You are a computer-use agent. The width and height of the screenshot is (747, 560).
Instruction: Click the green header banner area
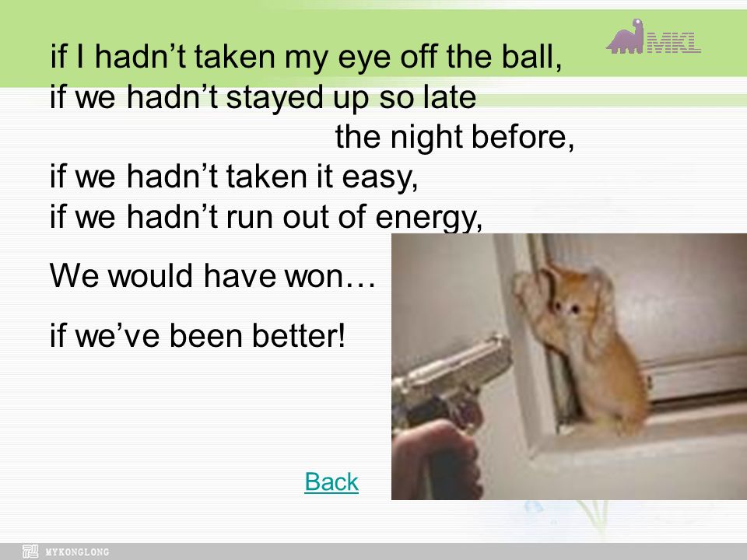point(373,47)
